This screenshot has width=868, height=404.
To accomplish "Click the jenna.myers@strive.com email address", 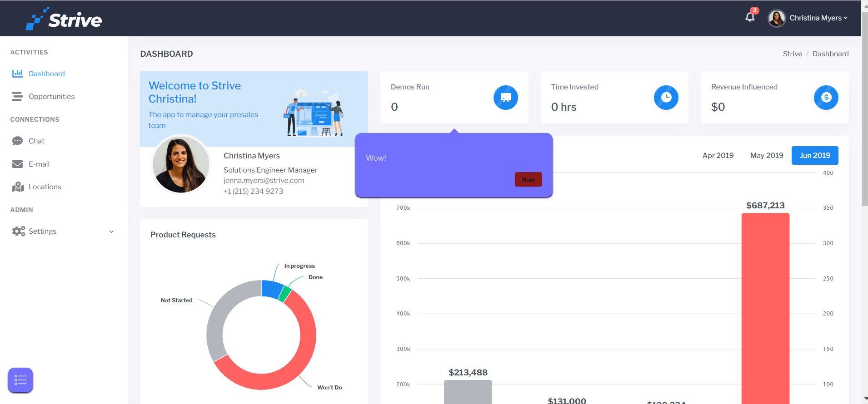I will click(x=264, y=180).
